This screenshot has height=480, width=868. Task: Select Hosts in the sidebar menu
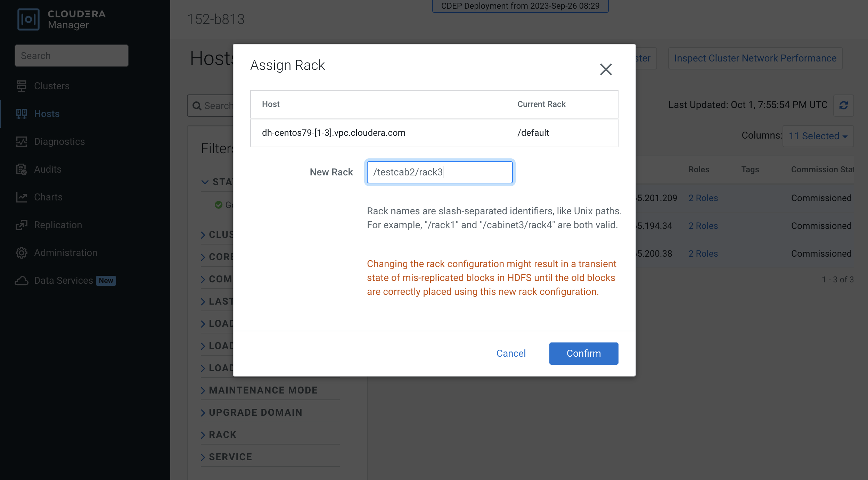coord(47,114)
